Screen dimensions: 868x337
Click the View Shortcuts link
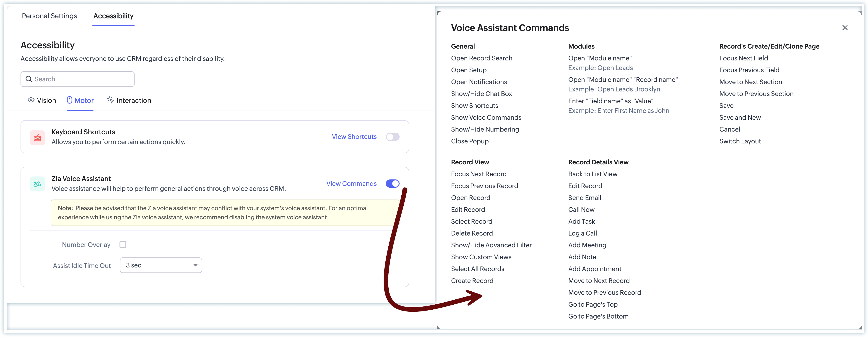click(354, 137)
